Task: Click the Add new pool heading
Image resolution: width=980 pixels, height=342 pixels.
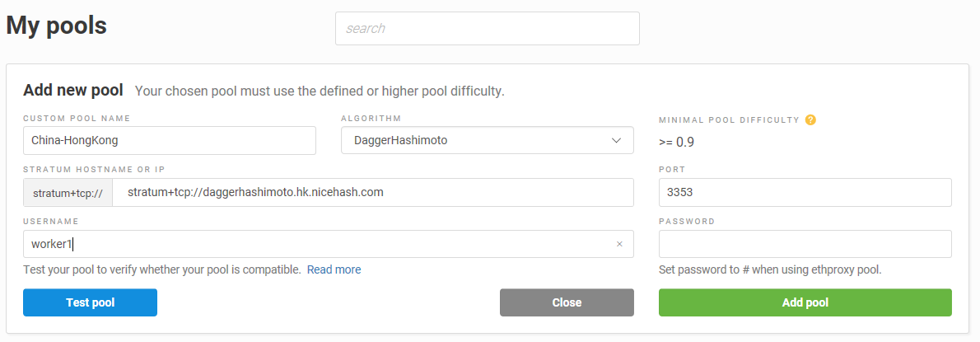Action: click(x=73, y=90)
